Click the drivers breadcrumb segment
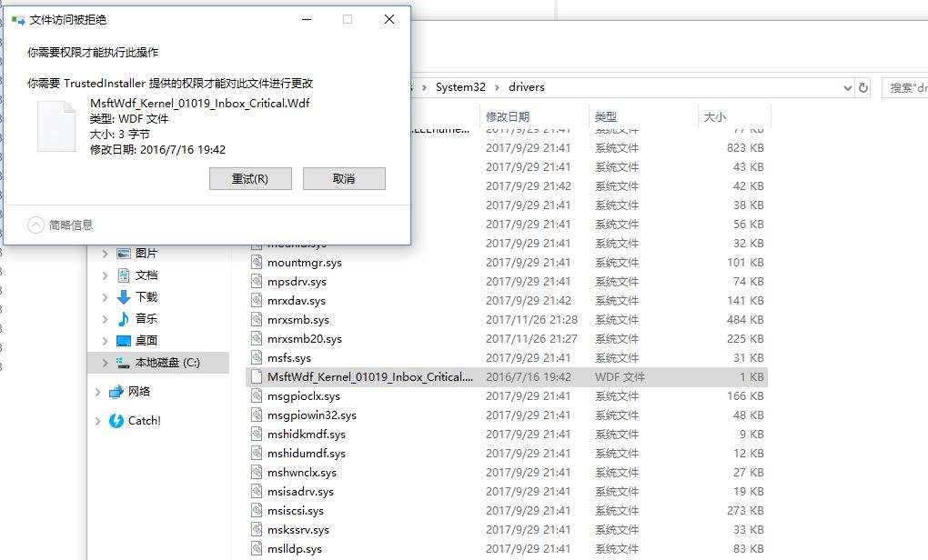928x560 pixels. tap(527, 87)
